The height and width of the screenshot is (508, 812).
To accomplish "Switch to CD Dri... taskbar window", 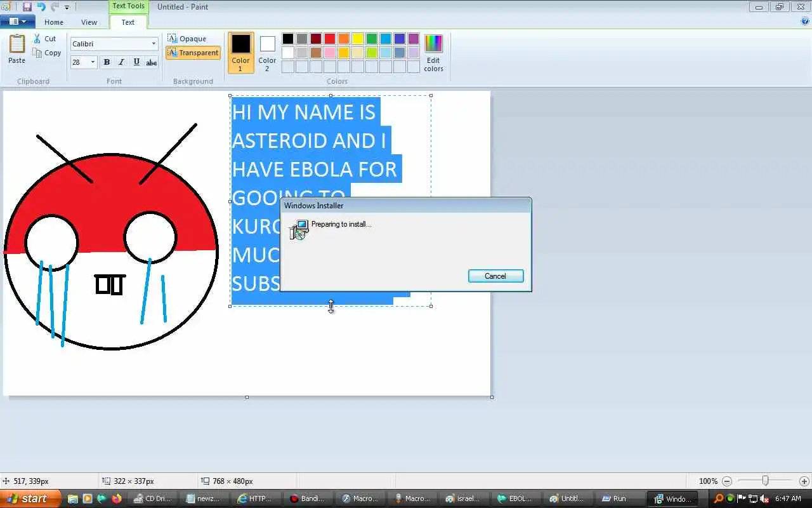I will [x=153, y=498].
